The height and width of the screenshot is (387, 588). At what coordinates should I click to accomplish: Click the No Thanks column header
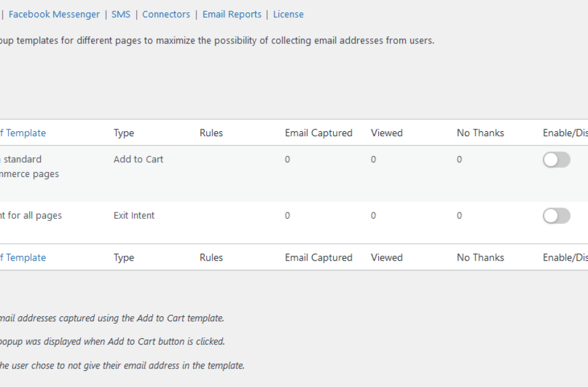[x=480, y=133]
